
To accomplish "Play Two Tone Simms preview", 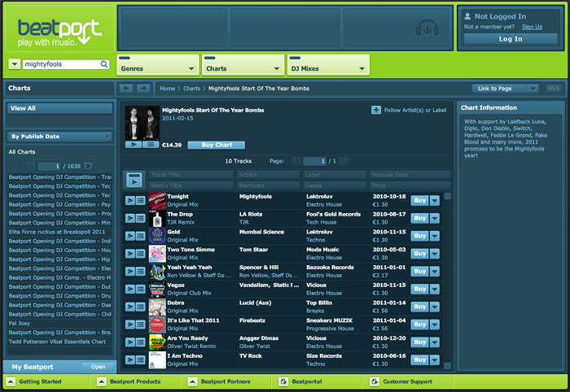I will 130,254.
